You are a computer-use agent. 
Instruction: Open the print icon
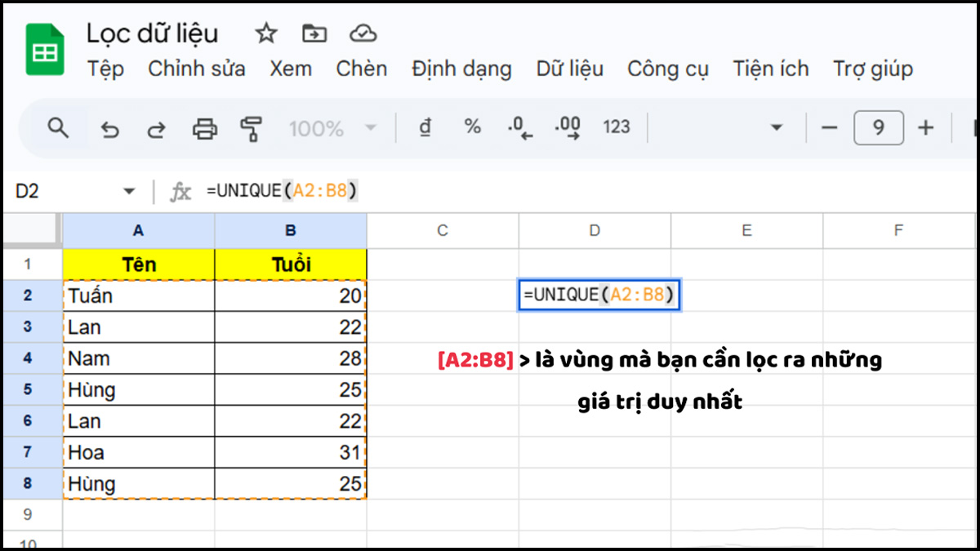[x=203, y=127]
